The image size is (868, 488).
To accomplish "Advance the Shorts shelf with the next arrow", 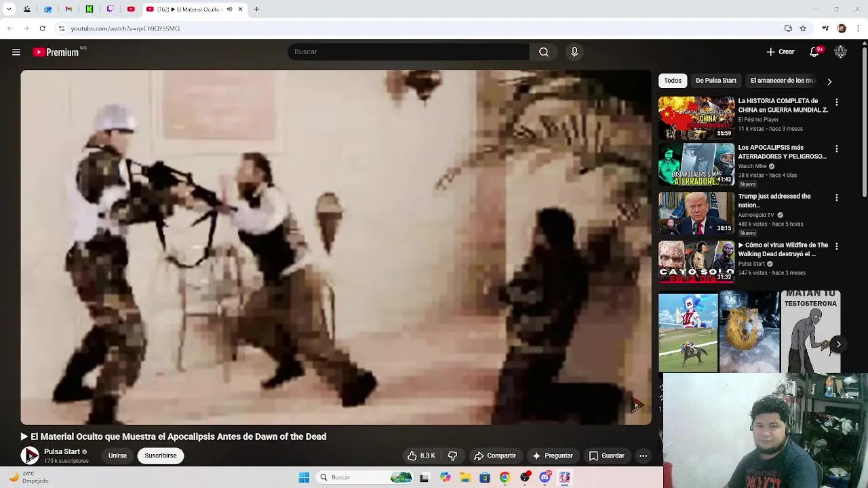I will 838,344.
